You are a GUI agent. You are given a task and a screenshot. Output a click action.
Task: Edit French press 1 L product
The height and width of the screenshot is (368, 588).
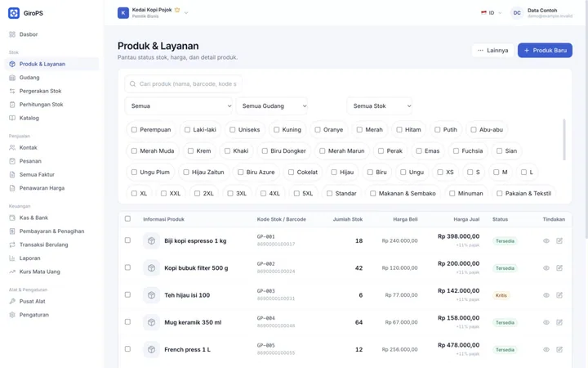coord(559,350)
